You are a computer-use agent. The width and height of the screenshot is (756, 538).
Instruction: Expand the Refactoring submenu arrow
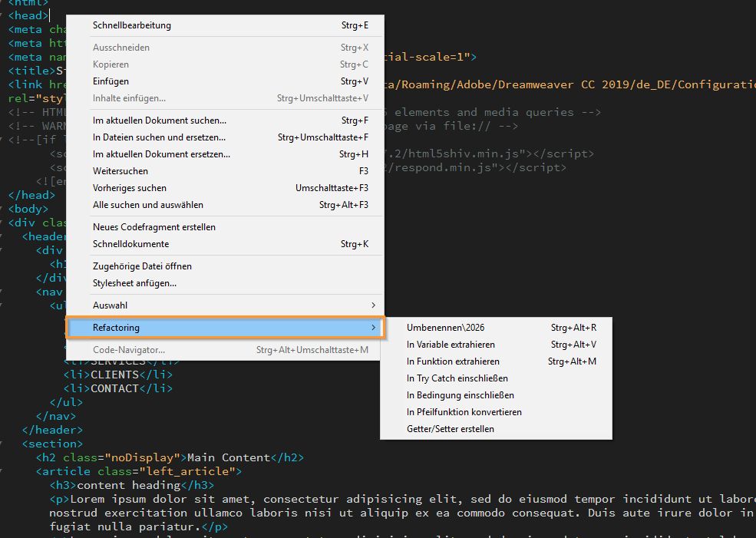[x=372, y=327]
